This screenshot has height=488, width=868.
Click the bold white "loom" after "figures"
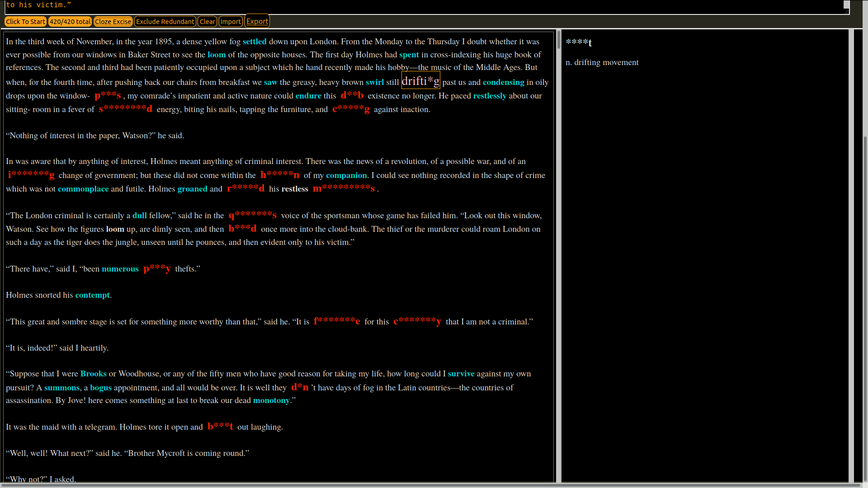coord(115,229)
